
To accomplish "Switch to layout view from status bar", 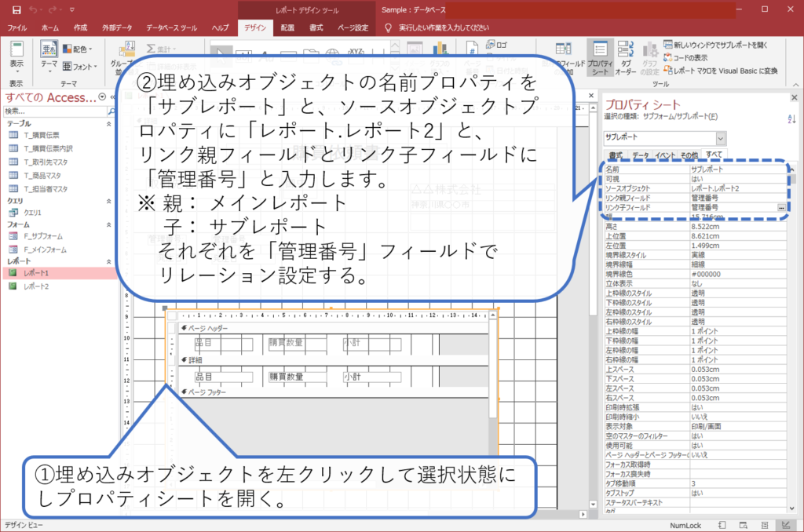I will pos(765,526).
